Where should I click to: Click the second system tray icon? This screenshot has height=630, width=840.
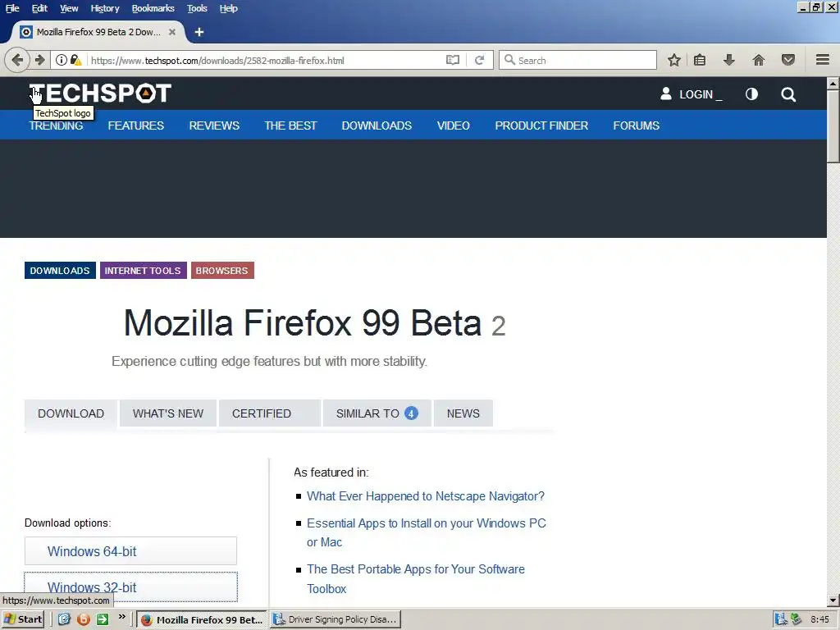[x=796, y=619]
